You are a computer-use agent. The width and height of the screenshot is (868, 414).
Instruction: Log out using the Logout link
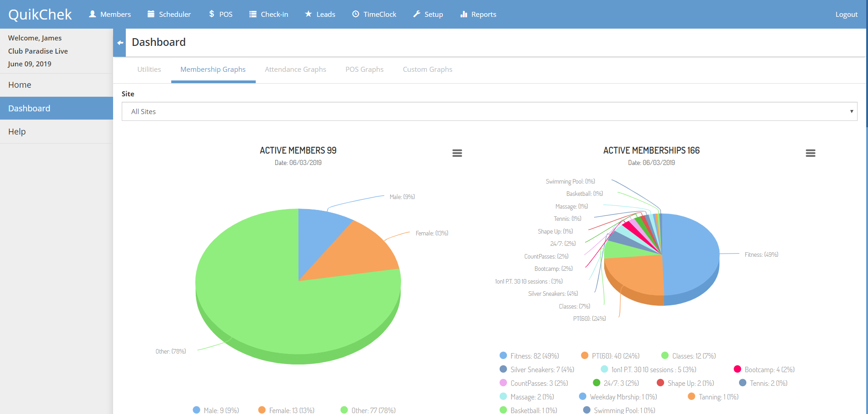point(846,14)
